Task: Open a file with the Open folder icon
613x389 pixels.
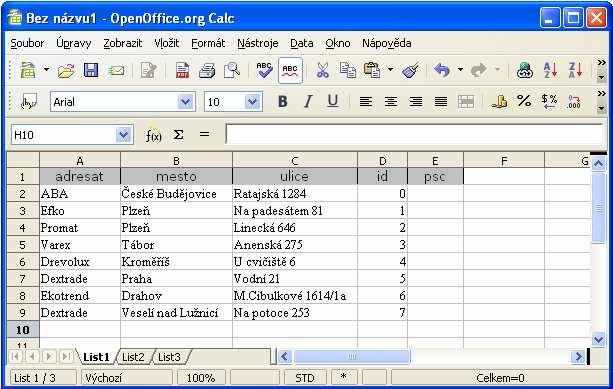Action: pos(66,71)
